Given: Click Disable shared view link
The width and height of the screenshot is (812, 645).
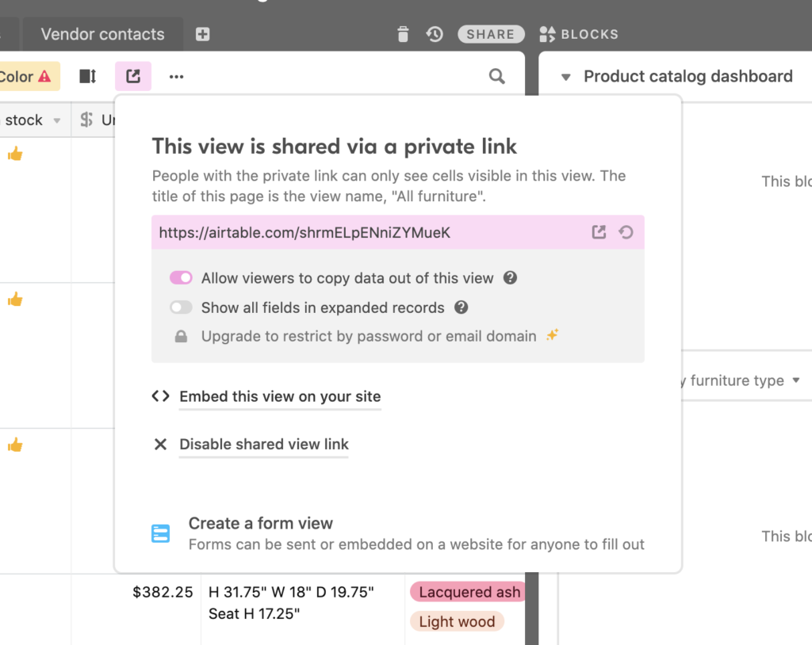Looking at the screenshot, I should [263, 445].
